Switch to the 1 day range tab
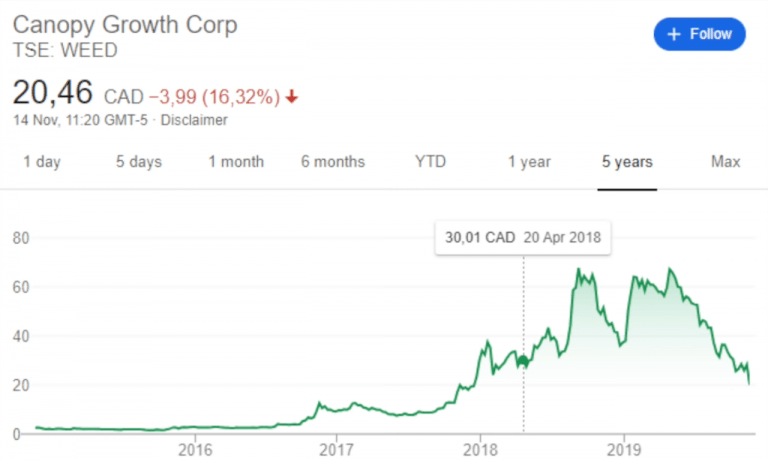 41,162
